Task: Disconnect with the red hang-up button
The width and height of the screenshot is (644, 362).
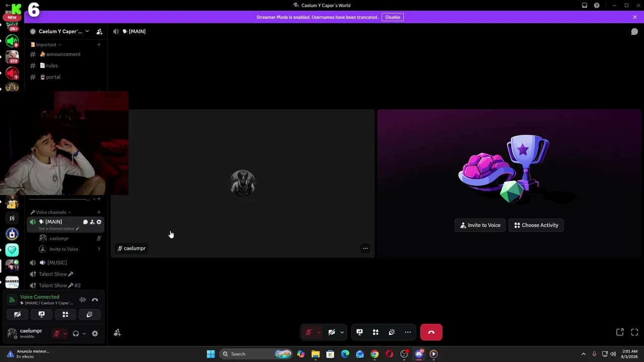Action: click(431, 332)
